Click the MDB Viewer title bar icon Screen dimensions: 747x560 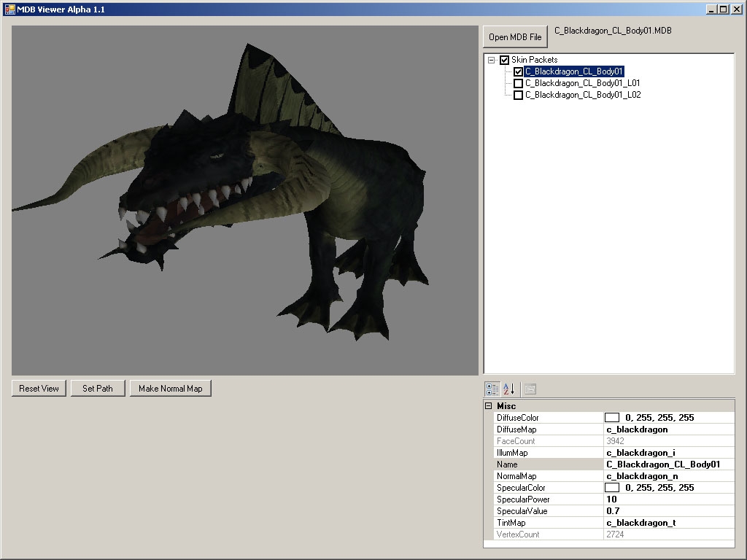click(x=9, y=9)
